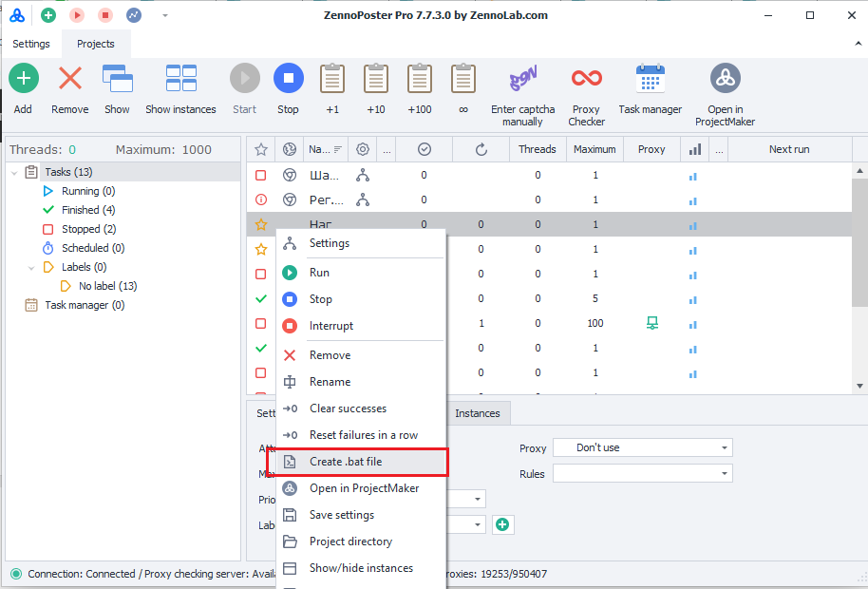Select No label (13) in the tree
Image resolution: width=868 pixels, height=589 pixels.
click(108, 286)
